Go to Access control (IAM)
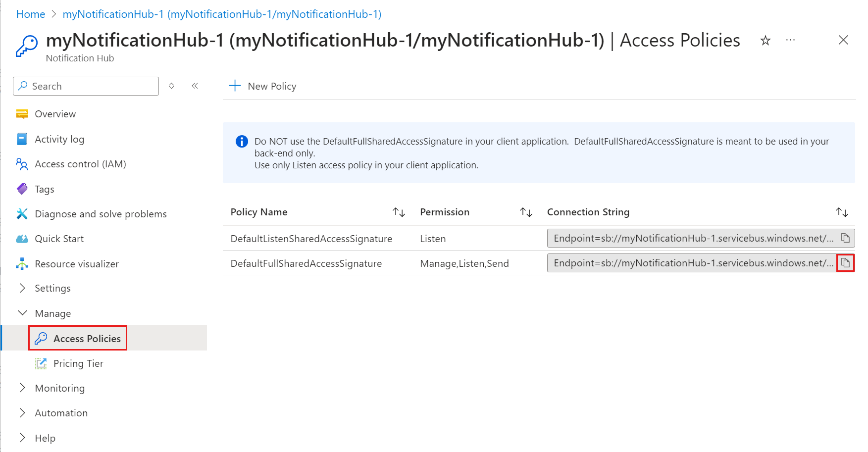The image size is (868, 452). pos(80,164)
